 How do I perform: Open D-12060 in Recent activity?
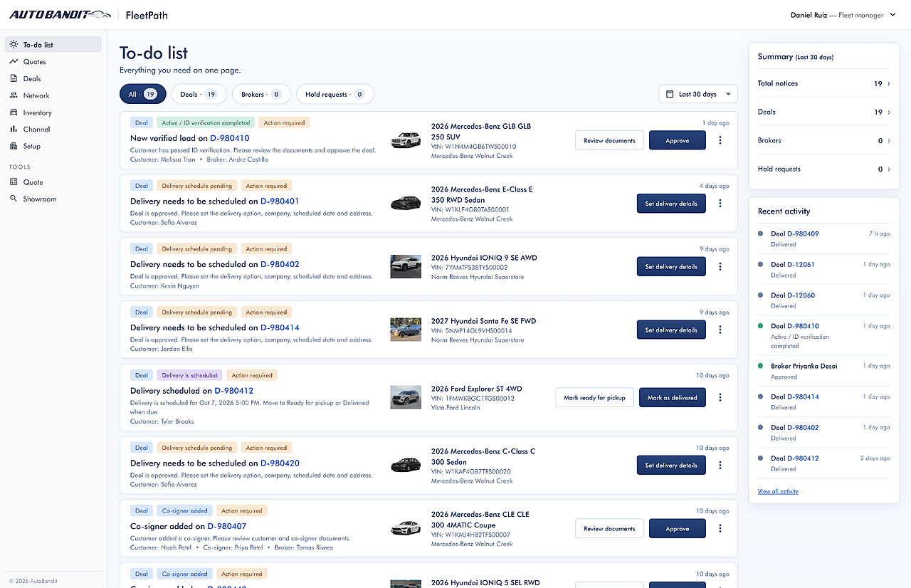(x=801, y=295)
